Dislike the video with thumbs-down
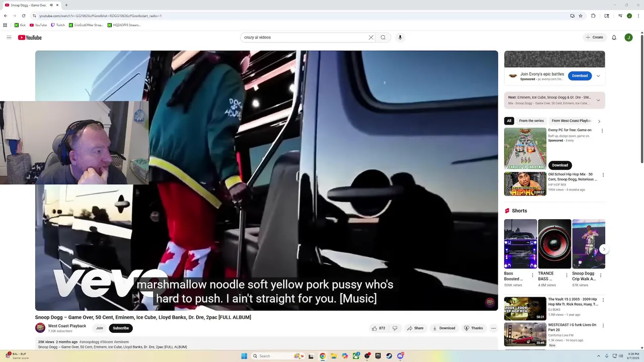 [x=395, y=328]
